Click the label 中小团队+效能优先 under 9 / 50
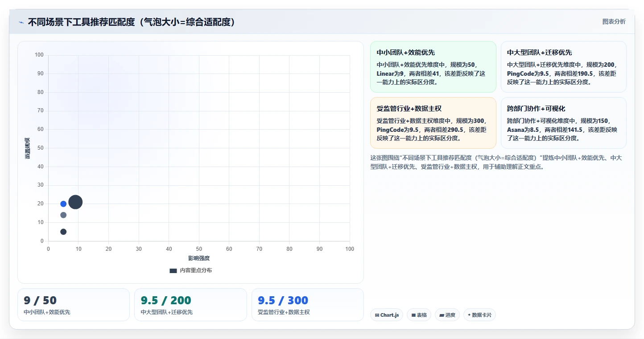644x339 pixels. pyautogui.click(x=47, y=312)
